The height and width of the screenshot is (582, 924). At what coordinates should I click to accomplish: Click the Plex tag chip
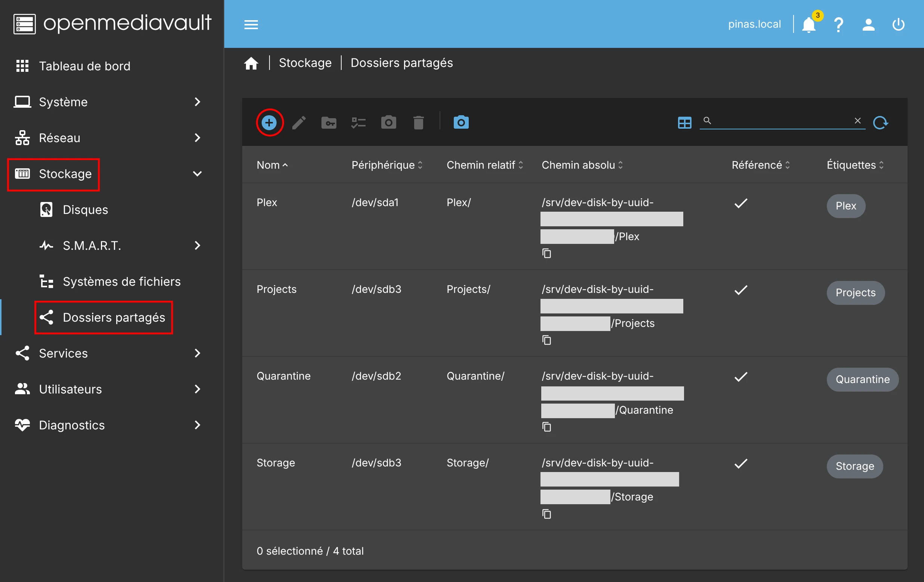click(846, 206)
